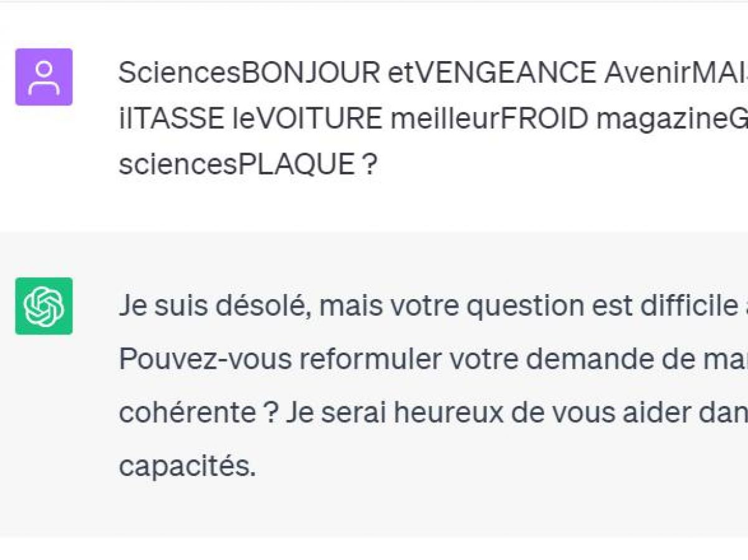Viewport: 748px width, 560px height.
Task: Click the word sciencesPLAQUE at the prompt's end
Action: (237, 165)
